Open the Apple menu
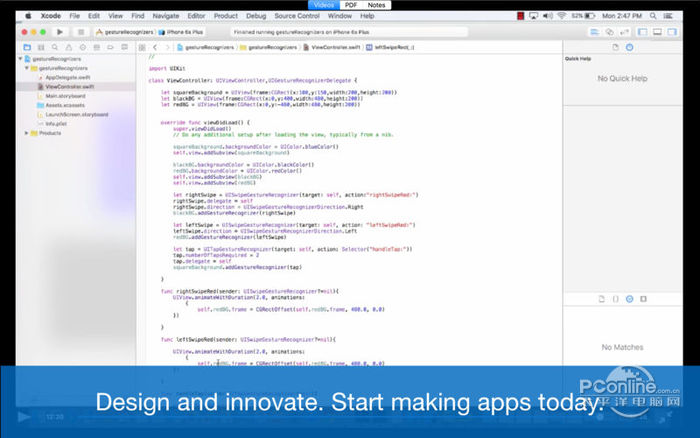700x438 pixels. click(x=28, y=16)
